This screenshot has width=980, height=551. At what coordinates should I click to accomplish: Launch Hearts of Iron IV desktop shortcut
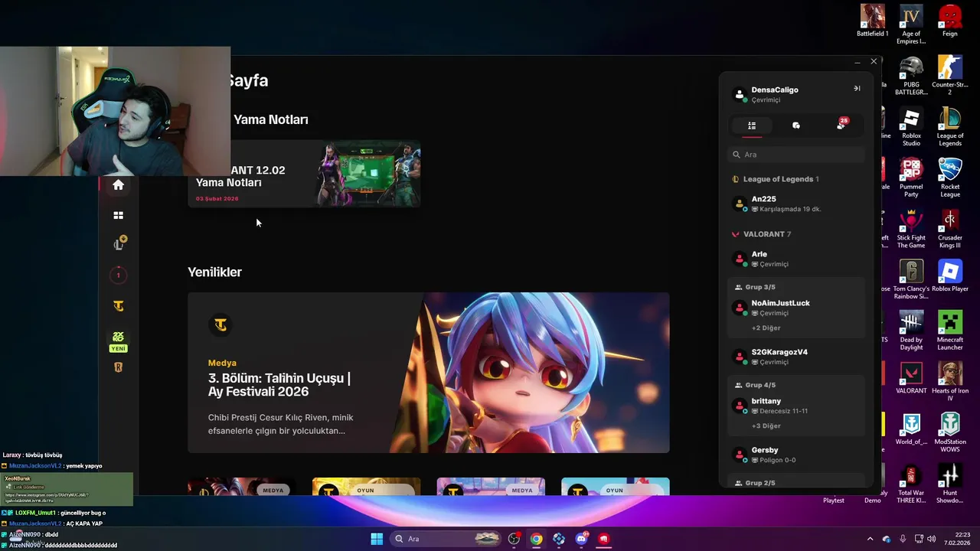point(950,382)
